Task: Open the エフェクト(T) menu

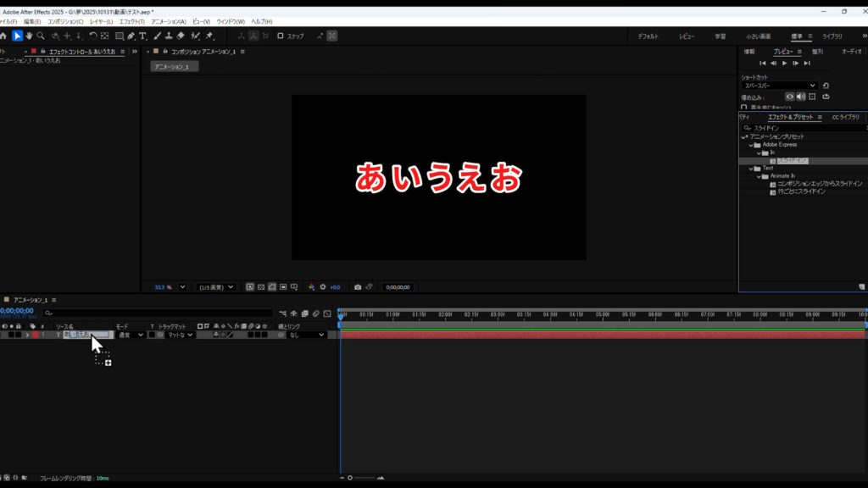Action: tap(131, 21)
